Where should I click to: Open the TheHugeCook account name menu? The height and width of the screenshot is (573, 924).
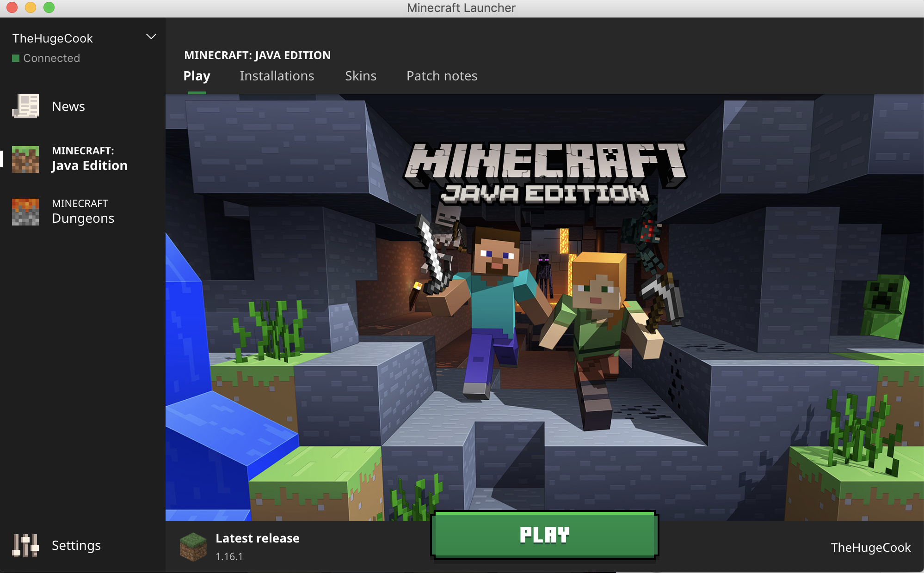coord(53,38)
